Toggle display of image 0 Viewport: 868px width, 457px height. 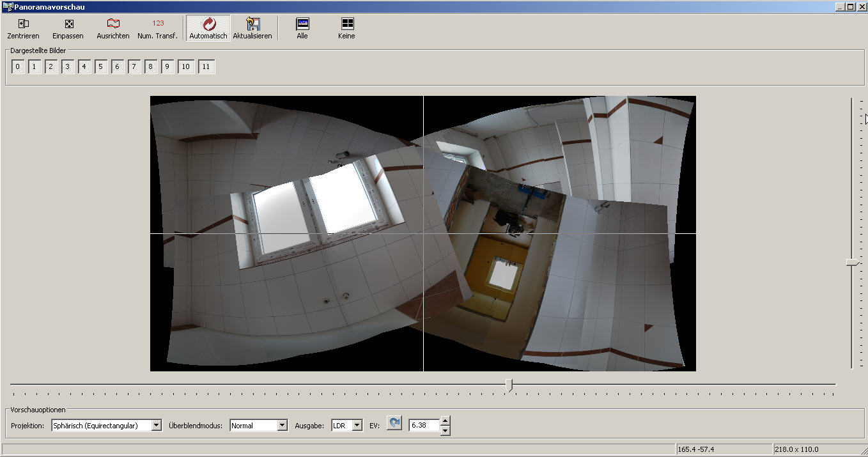(18, 67)
